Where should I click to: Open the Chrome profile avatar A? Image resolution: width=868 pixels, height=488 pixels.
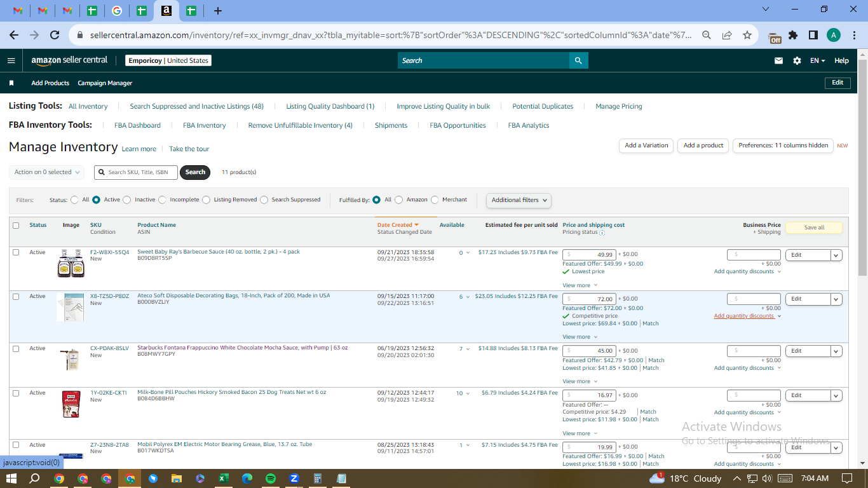click(x=834, y=35)
